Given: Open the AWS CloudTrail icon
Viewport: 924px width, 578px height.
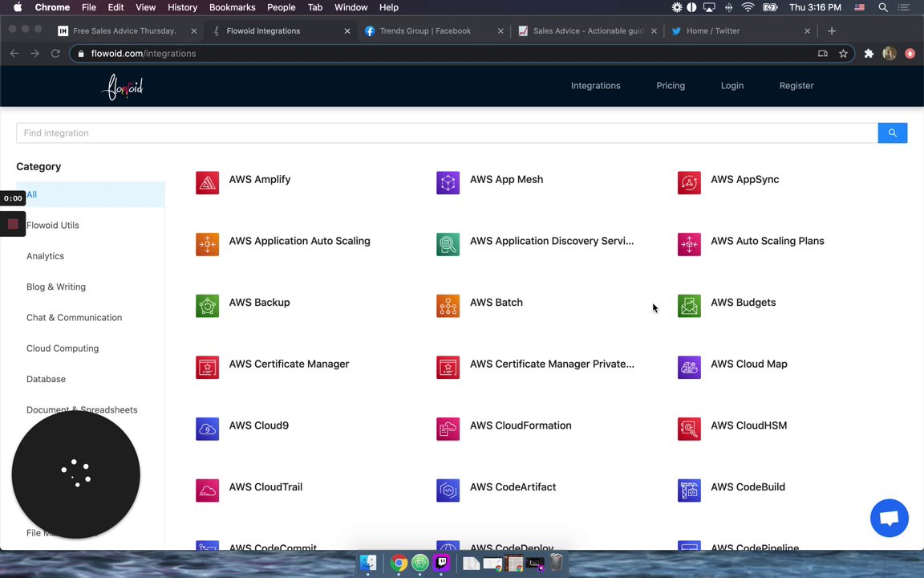Looking at the screenshot, I should point(208,490).
